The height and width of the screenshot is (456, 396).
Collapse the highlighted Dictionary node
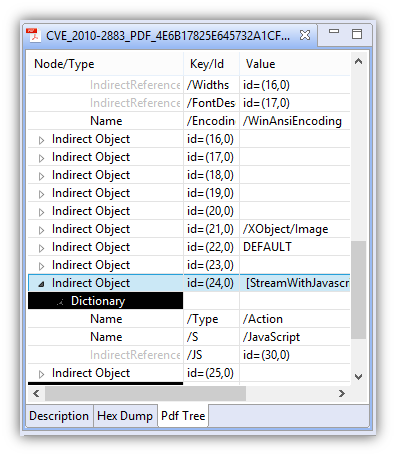tap(60, 302)
